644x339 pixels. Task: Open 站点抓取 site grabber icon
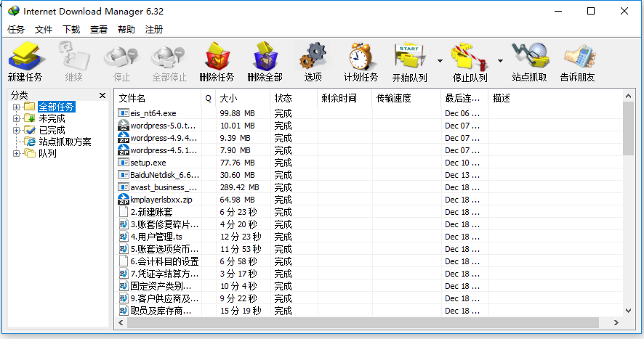coord(530,55)
